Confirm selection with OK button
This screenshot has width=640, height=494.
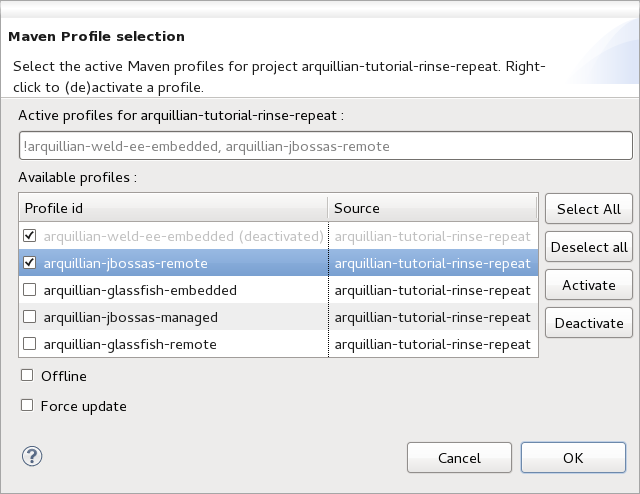pyautogui.click(x=573, y=458)
